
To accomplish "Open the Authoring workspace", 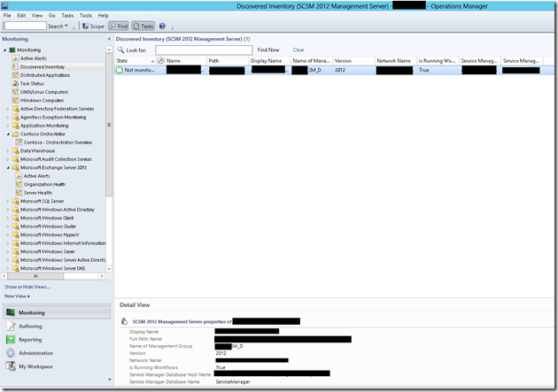I will coord(30,326).
